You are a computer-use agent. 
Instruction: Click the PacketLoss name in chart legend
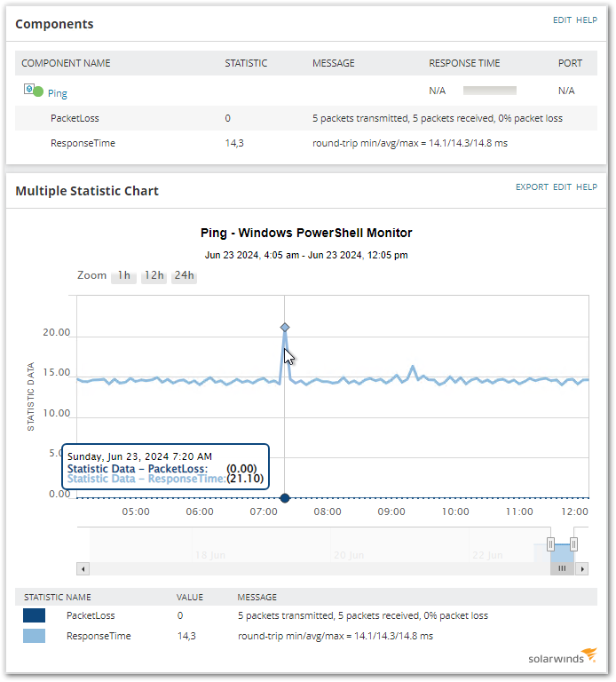point(91,615)
